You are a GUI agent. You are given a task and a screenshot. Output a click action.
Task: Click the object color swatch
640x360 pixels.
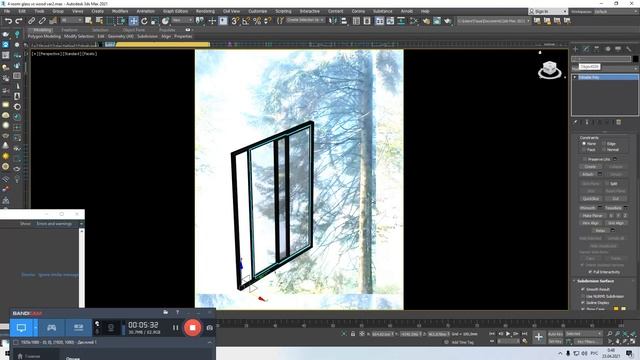click(x=635, y=59)
